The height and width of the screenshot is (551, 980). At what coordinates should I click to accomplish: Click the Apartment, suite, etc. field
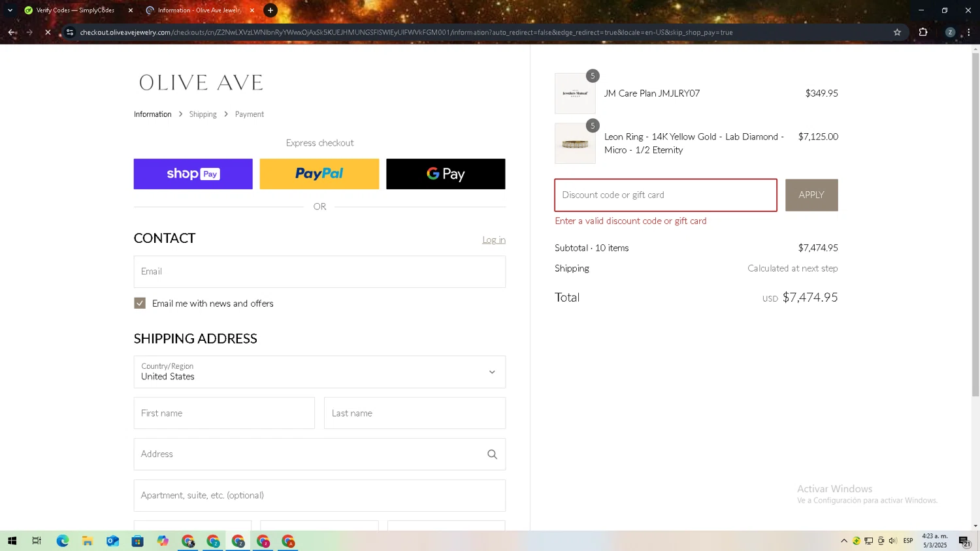(319, 496)
